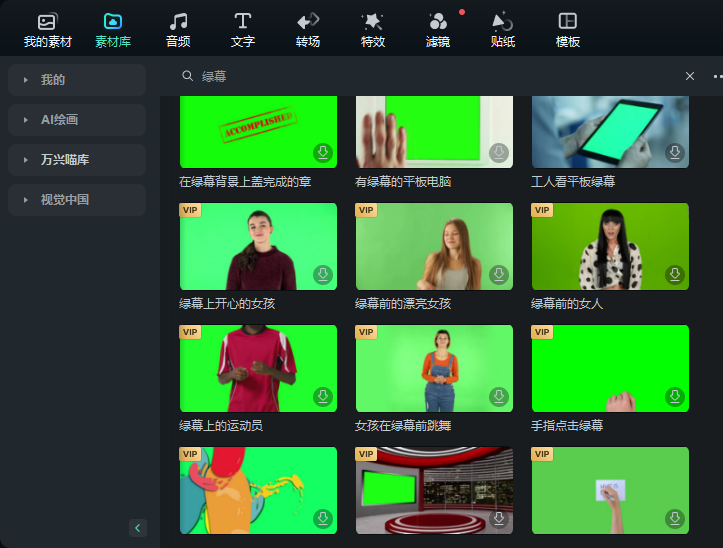Select the 绿幕上的运动员 thumbnail

click(x=258, y=369)
